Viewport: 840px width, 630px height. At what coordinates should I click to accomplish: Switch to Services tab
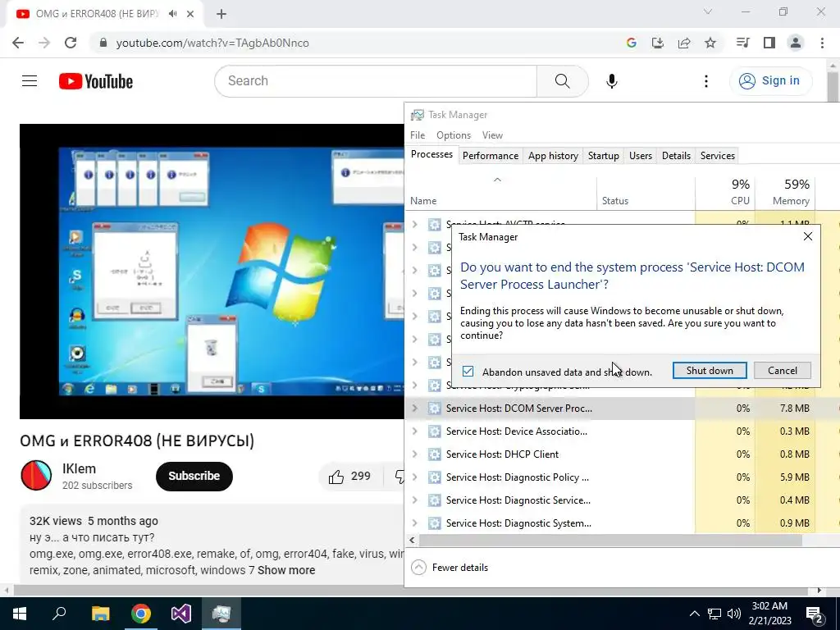pos(717,155)
